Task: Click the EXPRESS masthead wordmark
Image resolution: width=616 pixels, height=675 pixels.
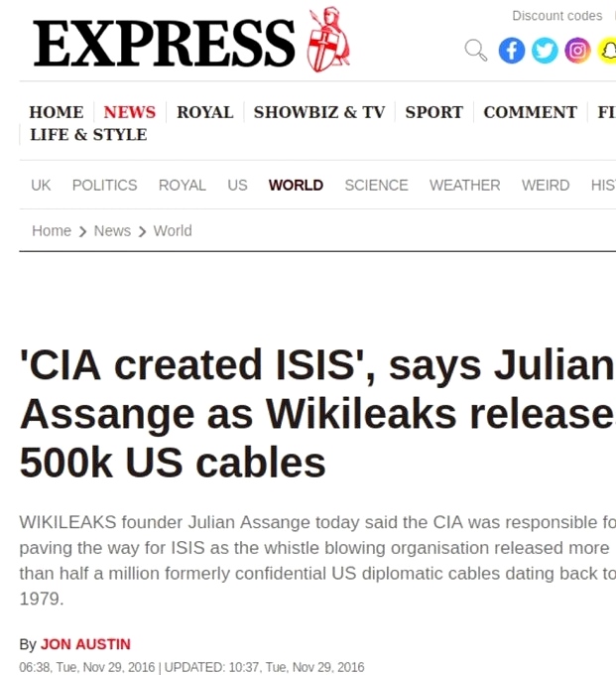Action: 165,45
